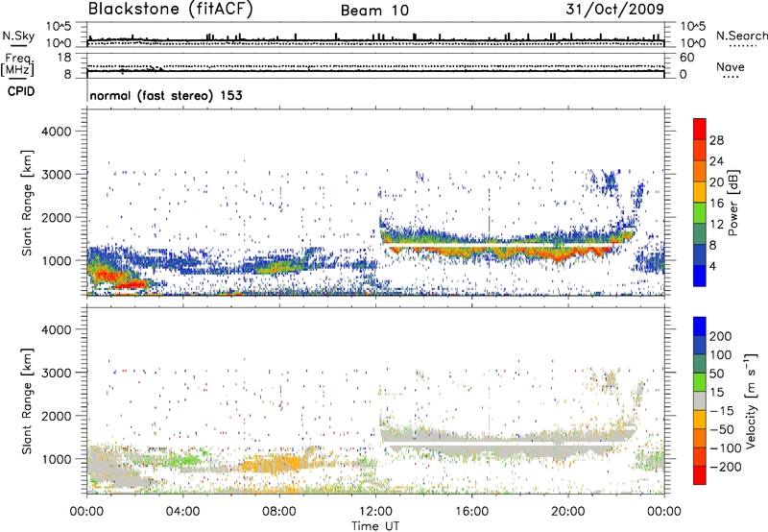768x532 pixels.
Task: Click the red bottom of the velocity colorbar
Action: coord(700,475)
